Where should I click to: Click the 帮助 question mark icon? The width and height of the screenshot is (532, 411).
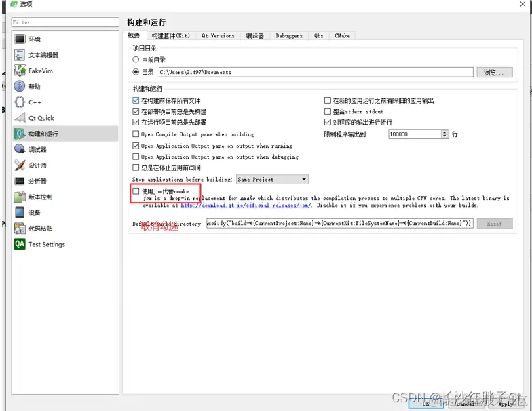pos(20,86)
